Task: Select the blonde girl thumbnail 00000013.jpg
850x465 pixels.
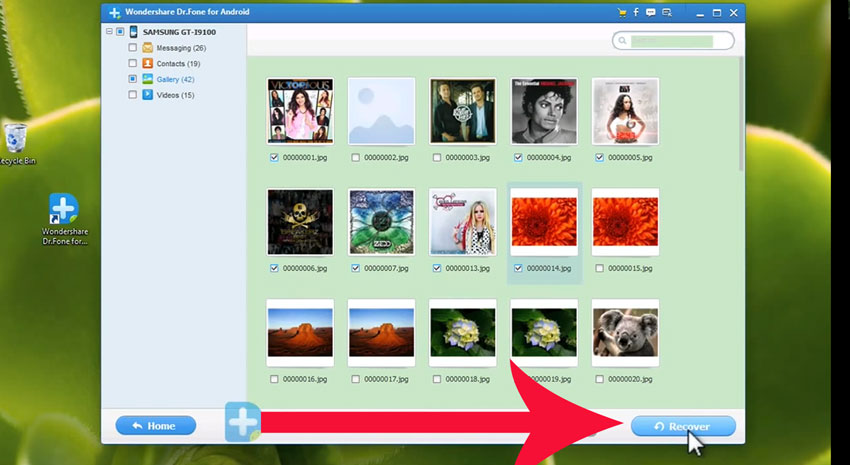Action: [x=463, y=222]
